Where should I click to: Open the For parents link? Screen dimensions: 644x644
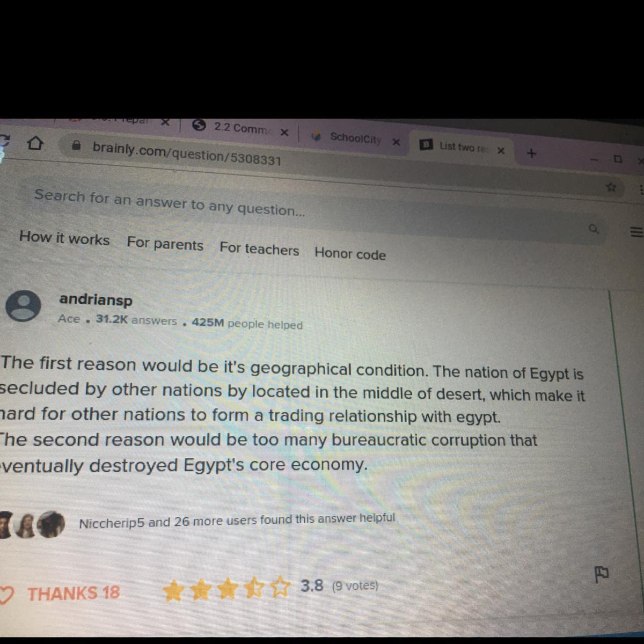(x=165, y=244)
